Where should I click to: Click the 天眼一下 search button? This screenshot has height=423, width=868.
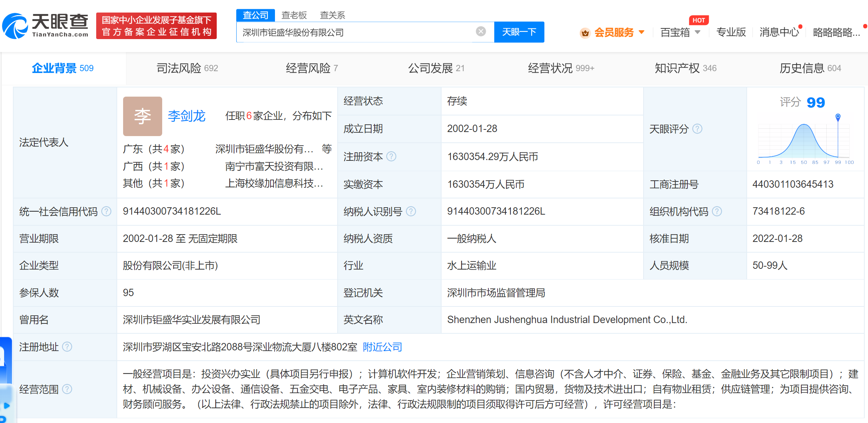click(519, 32)
